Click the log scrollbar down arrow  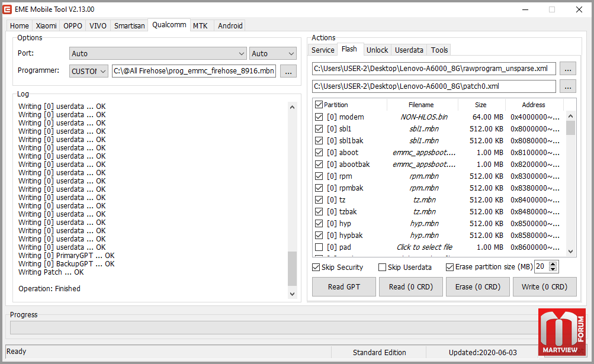[x=292, y=294]
